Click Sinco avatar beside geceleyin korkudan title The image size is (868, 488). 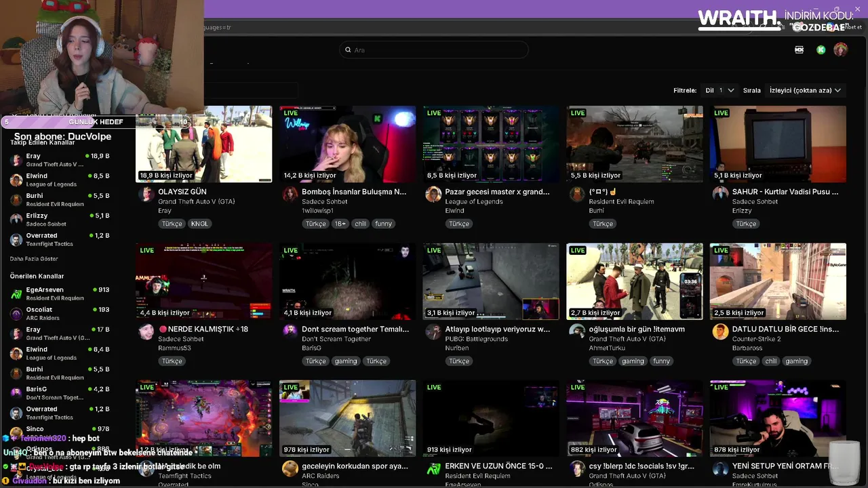tap(290, 469)
